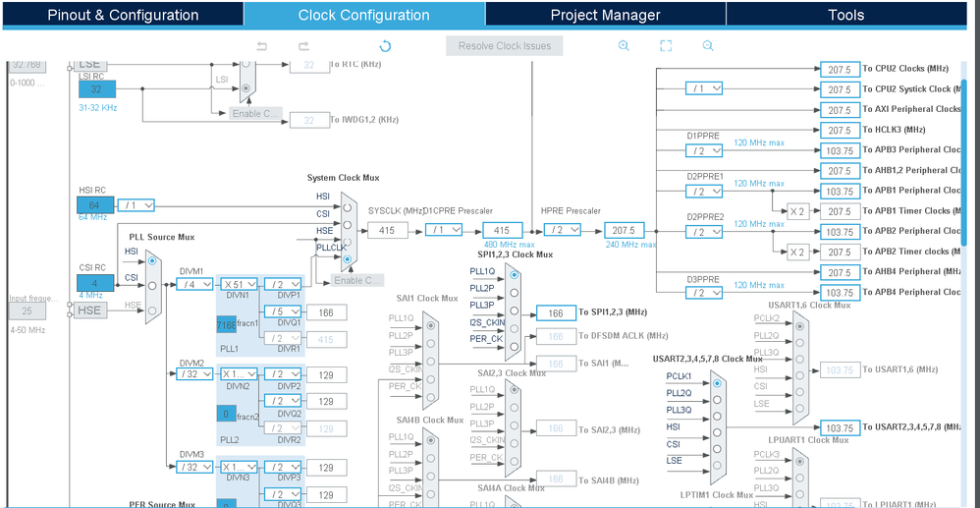Switch to the Clock Configuration tab
The image size is (980, 508).
pos(363,15)
